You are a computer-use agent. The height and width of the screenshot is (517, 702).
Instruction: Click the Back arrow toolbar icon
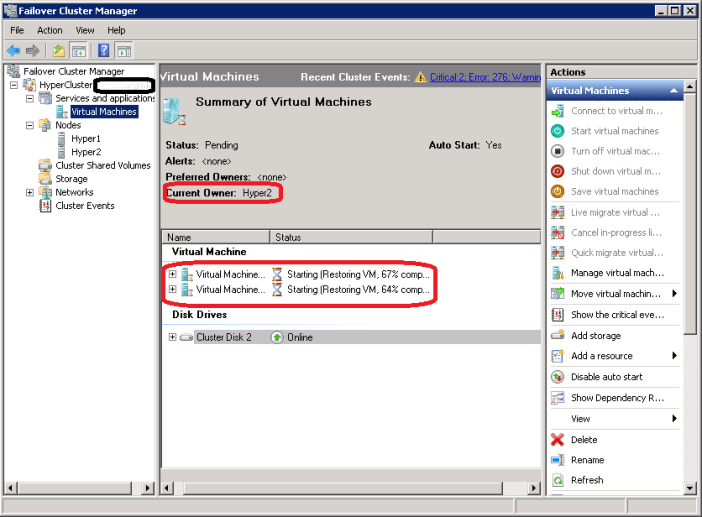(x=13, y=50)
